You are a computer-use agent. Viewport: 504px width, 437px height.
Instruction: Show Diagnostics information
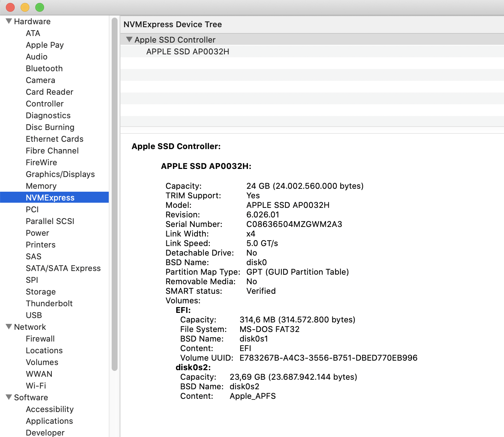48,115
